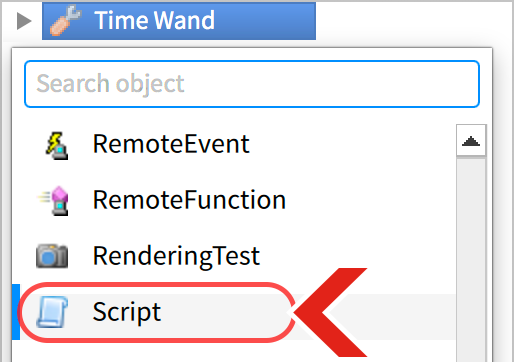This screenshot has height=362, width=514.
Task: Expand the Time Wand tree arrow
Action: tap(24, 21)
